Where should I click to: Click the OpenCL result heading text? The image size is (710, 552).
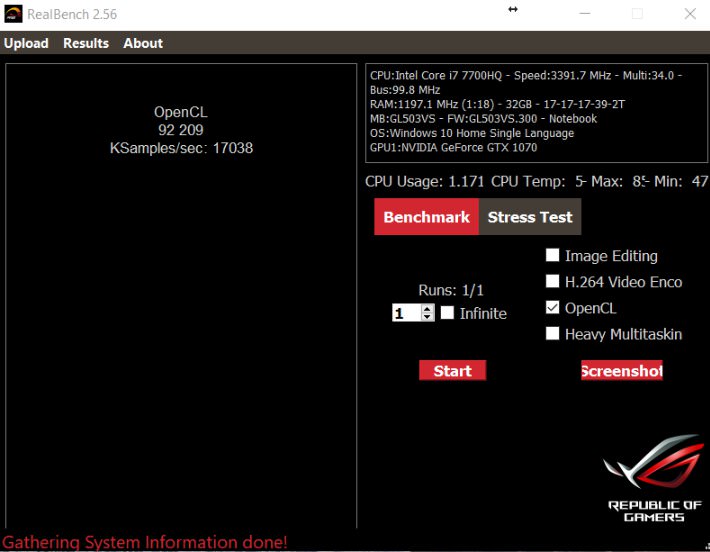[181, 112]
